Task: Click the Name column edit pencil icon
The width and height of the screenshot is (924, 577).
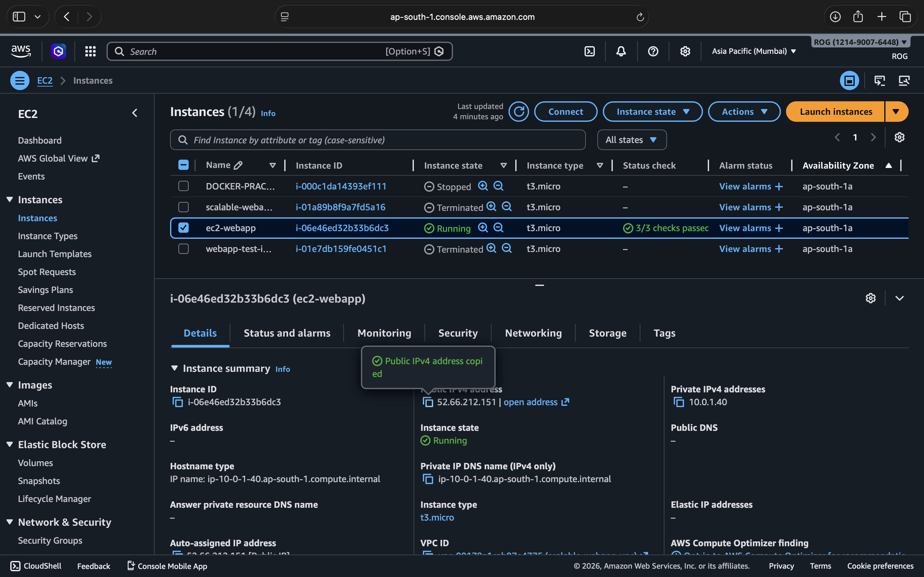Action: tap(238, 165)
